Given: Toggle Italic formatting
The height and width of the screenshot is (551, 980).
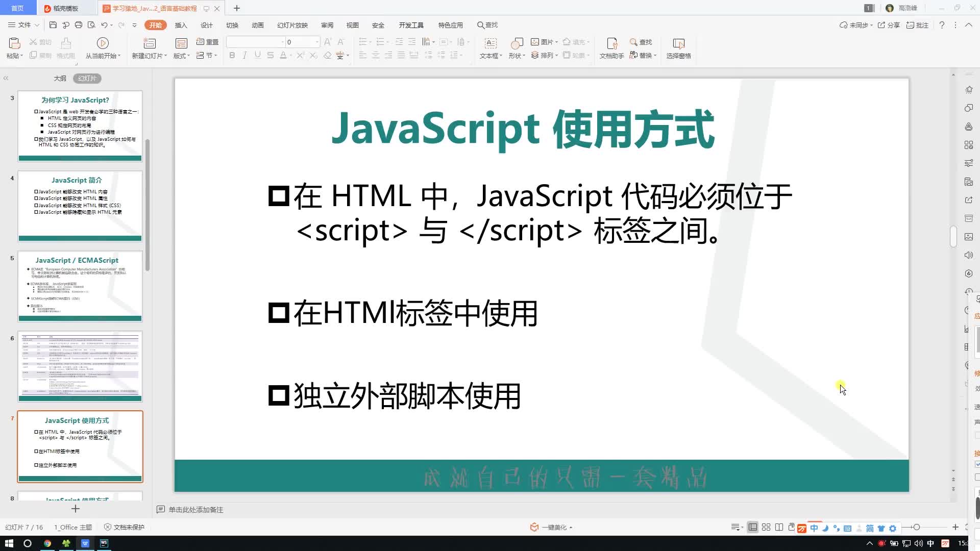Looking at the screenshot, I should tap(245, 55).
